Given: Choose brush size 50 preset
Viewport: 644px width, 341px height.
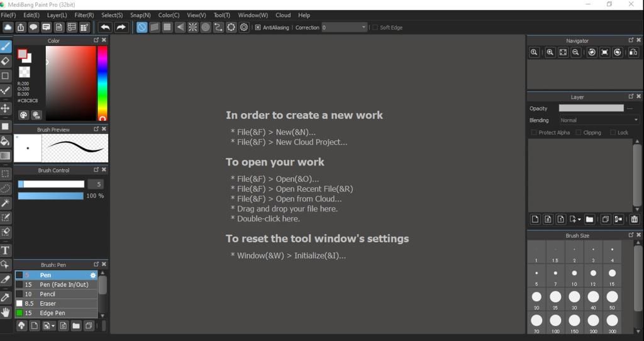Looking at the screenshot, I should click(612, 299).
